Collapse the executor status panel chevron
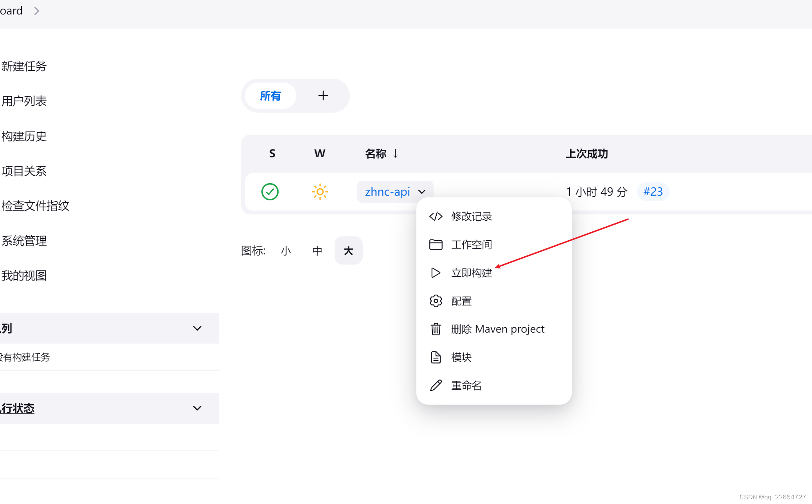This screenshot has width=812, height=504. coord(197,408)
